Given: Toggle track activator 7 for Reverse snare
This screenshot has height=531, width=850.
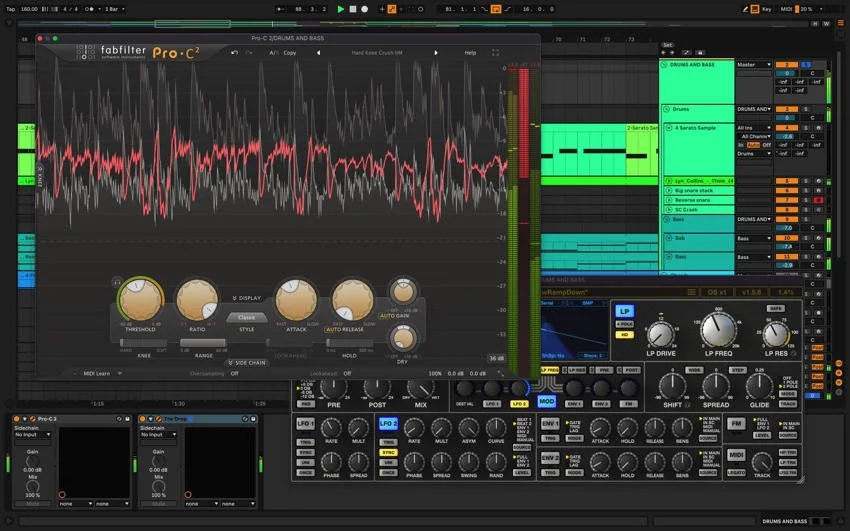Looking at the screenshot, I should 786,200.
